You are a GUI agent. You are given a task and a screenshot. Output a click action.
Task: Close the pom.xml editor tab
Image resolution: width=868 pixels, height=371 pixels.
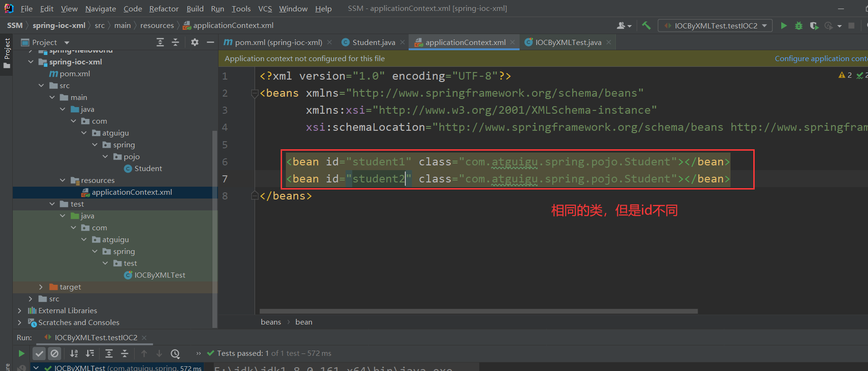point(329,42)
